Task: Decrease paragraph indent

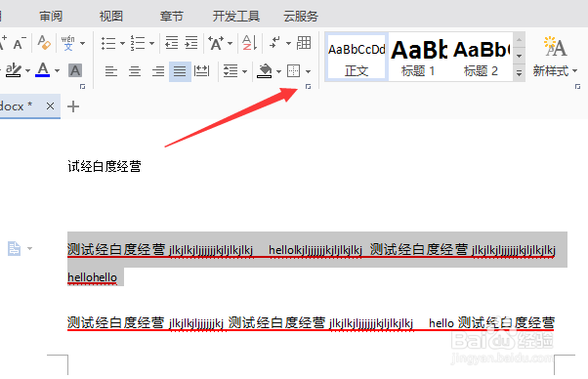Action: point(172,43)
